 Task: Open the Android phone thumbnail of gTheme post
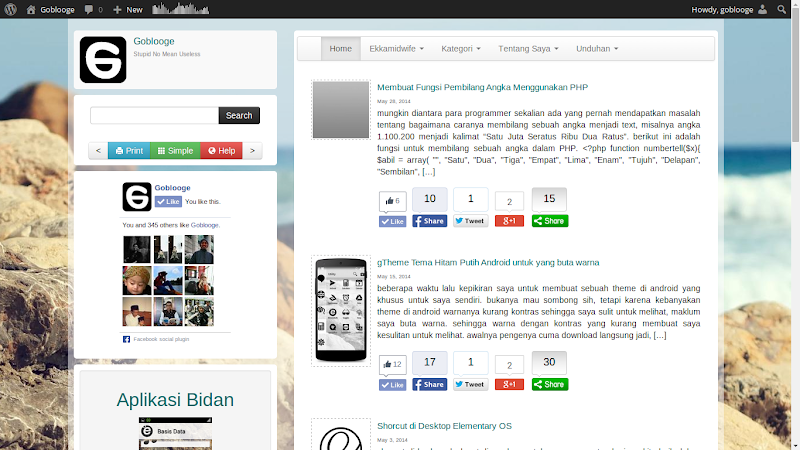(x=341, y=311)
